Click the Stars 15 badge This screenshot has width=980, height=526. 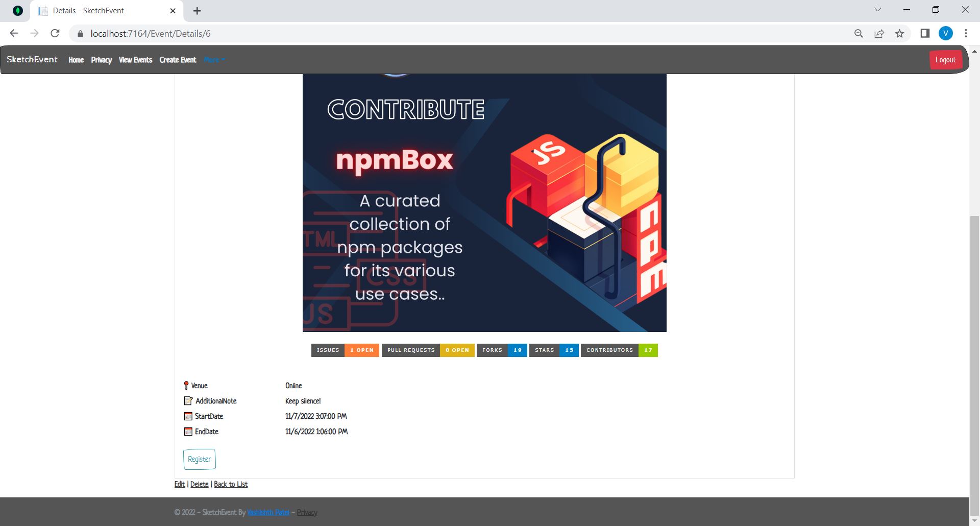pos(554,350)
